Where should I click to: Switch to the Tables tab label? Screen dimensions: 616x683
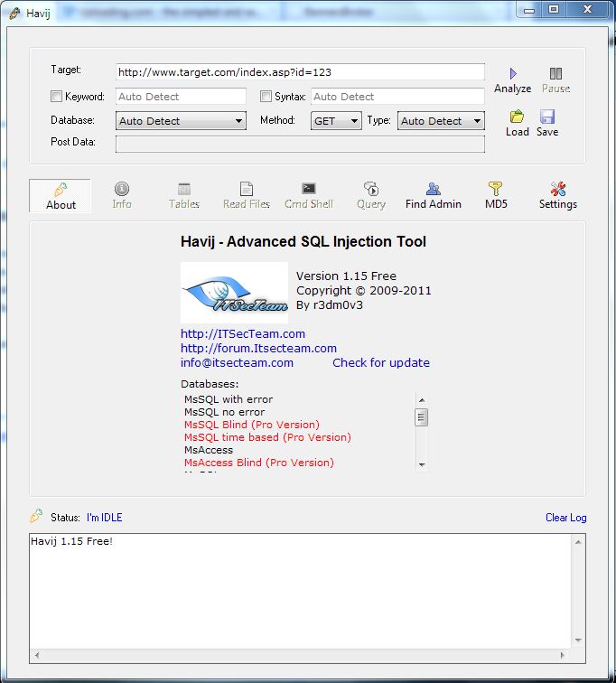[184, 204]
